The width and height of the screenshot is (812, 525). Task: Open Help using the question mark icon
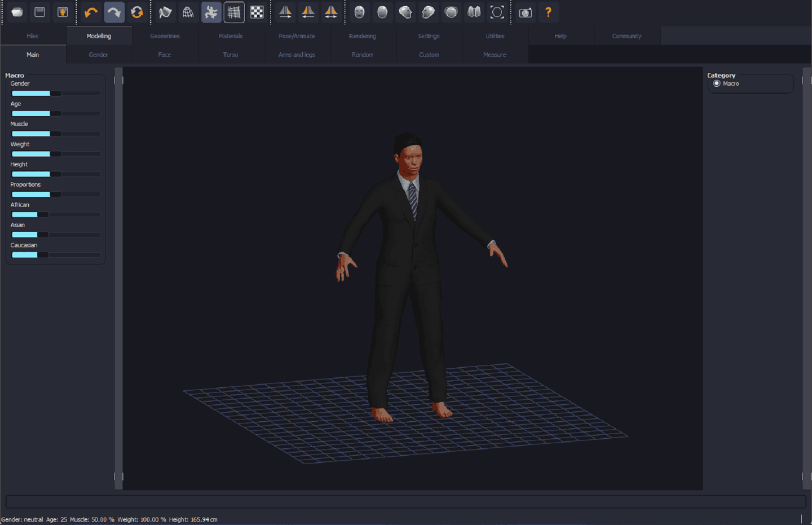tap(549, 12)
